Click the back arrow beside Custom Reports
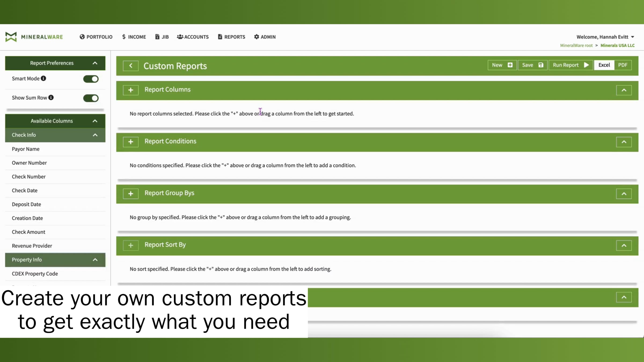This screenshot has width=644, height=362. click(x=130, y=66)
